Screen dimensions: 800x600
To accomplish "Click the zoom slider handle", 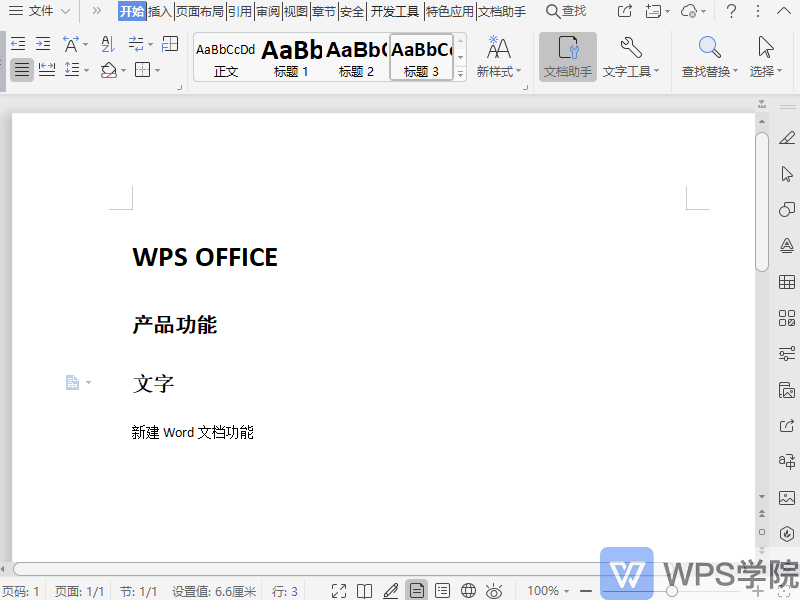I will 672,591.
